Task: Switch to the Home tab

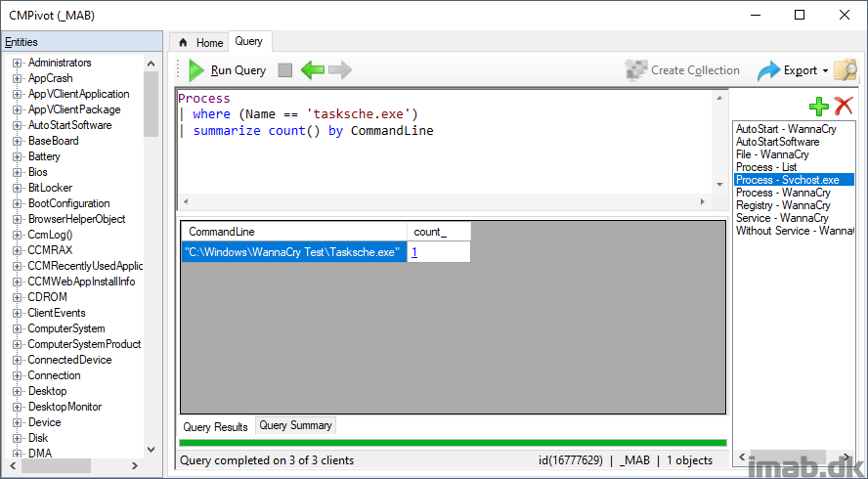Action: click(199, 43)
